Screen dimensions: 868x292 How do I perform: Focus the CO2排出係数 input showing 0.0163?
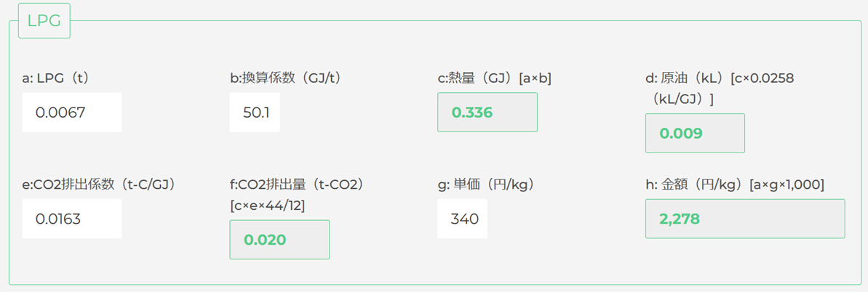pos(72,219)
